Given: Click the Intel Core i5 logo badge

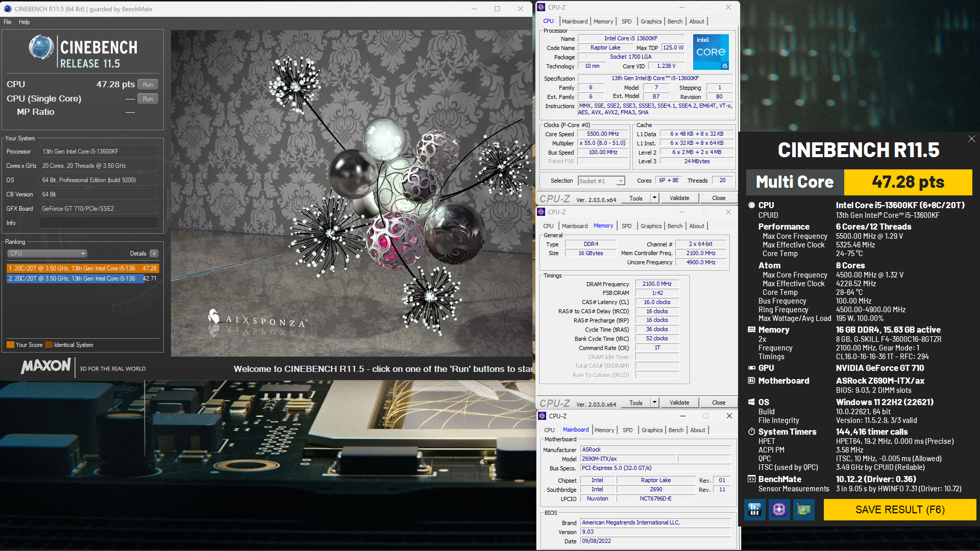Looking at the screenshot, I should 710,52.
